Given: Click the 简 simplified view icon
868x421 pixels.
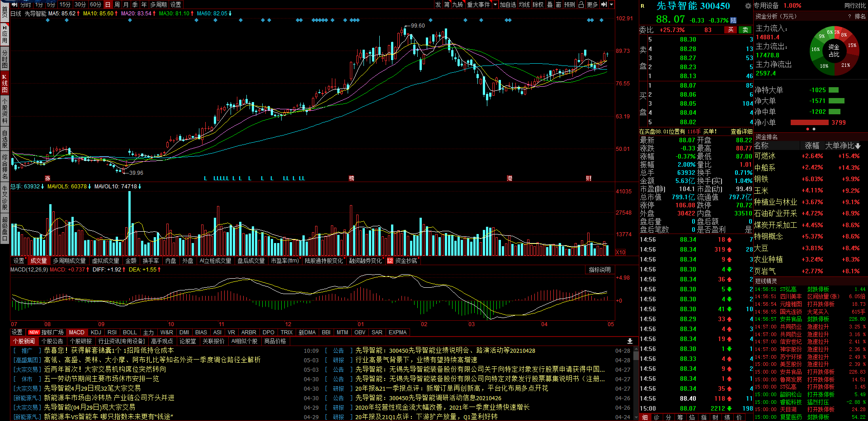Looking at the screenshot, I should (447, 5).
